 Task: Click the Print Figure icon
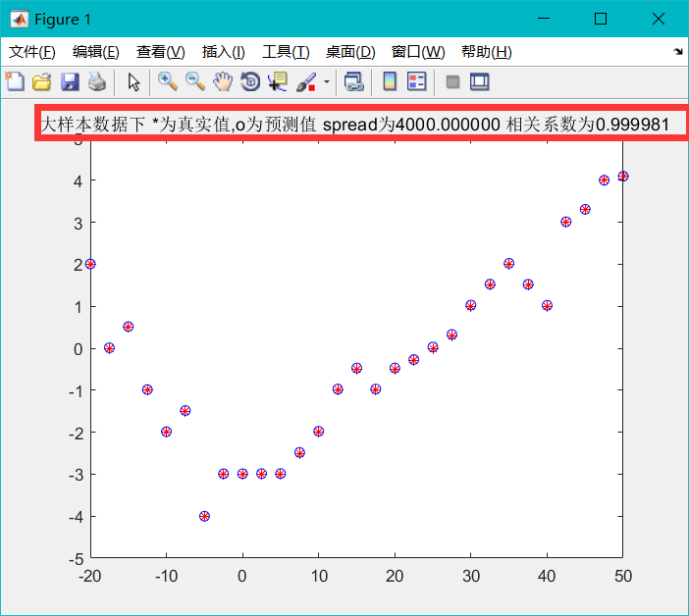coord(96,81)
